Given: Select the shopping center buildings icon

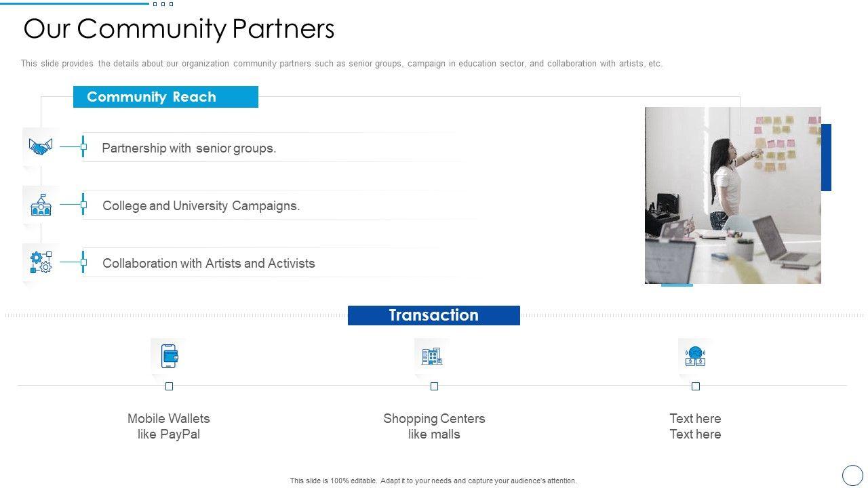Looking at the screenshot, I should click(432, 356).
